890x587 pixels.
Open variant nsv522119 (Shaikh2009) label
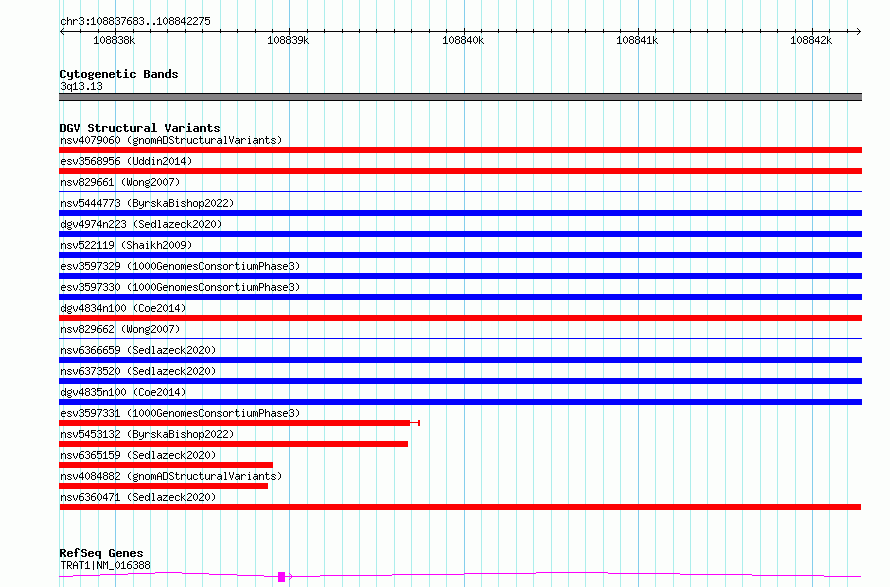126,245
